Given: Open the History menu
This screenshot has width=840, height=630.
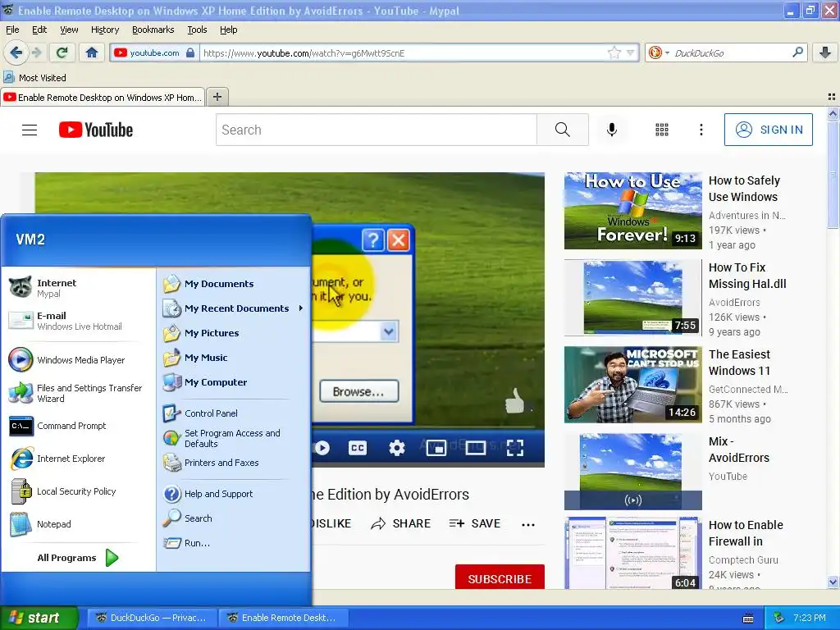Looking at the screenshot, I should [104, 30].
